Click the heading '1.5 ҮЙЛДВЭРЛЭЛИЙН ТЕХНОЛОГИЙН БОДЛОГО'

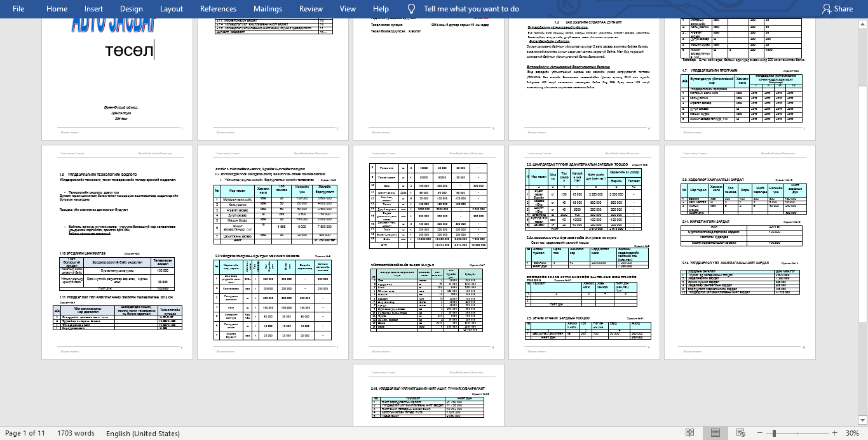click(98, 174)
